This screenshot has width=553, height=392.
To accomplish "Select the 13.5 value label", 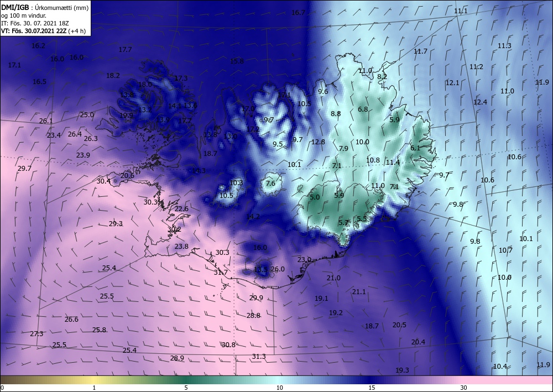I will pyautogui.click(x=260, y=270).
